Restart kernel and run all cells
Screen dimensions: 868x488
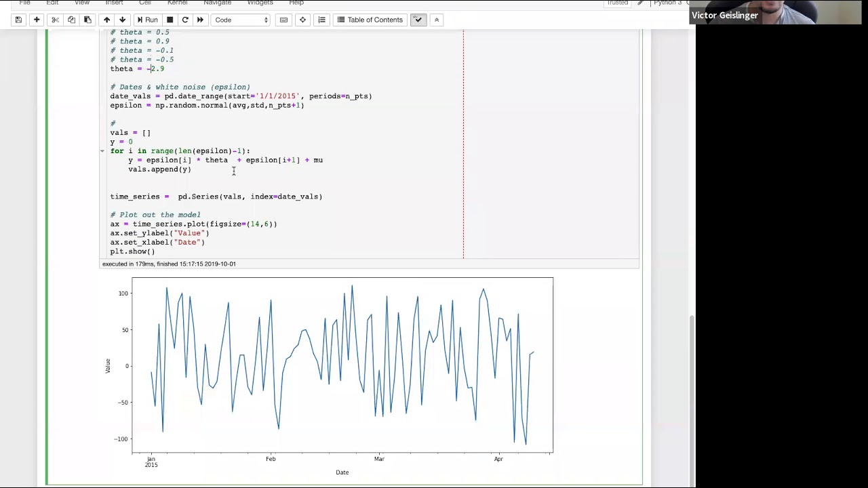200,20
